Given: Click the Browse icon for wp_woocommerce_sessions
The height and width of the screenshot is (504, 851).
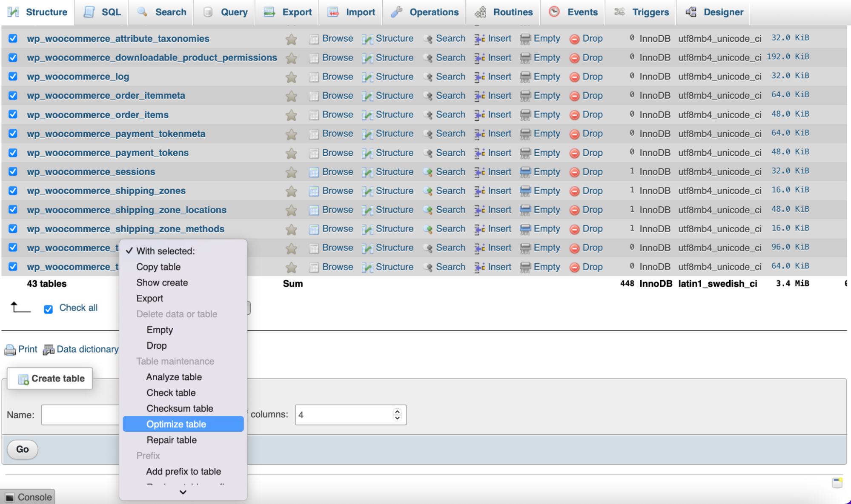Looking at the screenshot, I should (313, 171).
